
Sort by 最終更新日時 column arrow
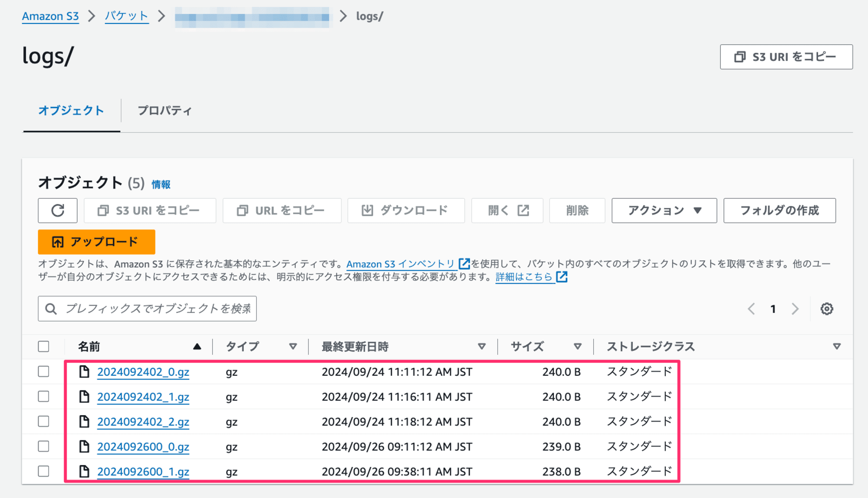point(482,347)
